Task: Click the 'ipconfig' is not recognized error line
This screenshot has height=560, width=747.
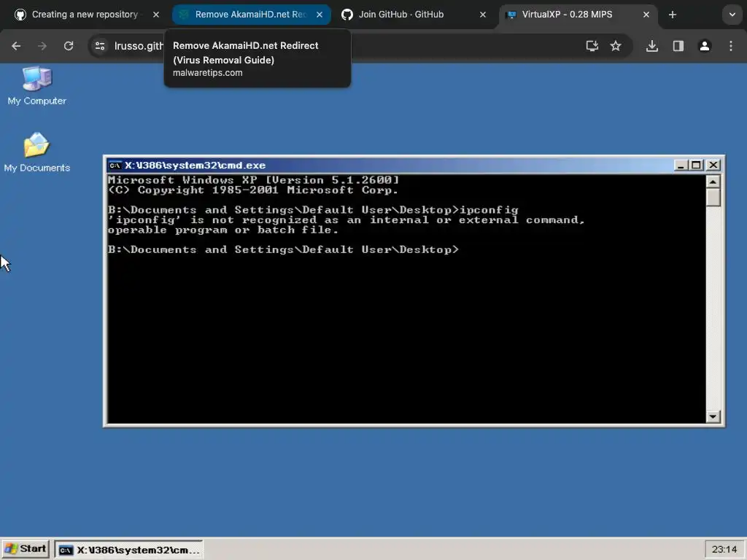Action: [346, 220]
